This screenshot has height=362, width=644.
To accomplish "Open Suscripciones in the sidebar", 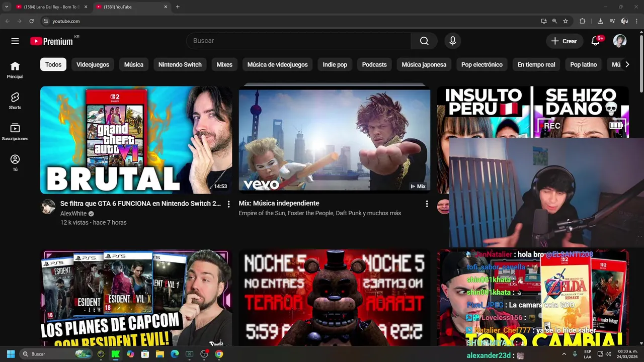I will pos(15,132).
